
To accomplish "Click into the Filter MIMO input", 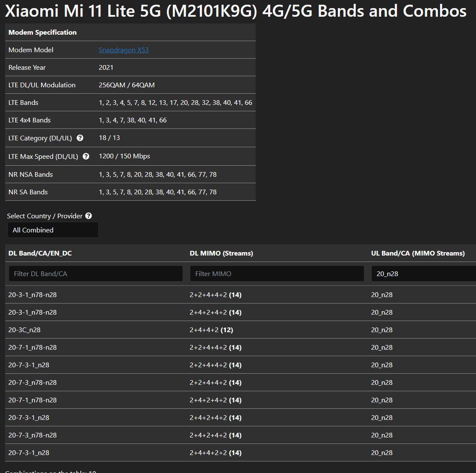I will [277, 274].
